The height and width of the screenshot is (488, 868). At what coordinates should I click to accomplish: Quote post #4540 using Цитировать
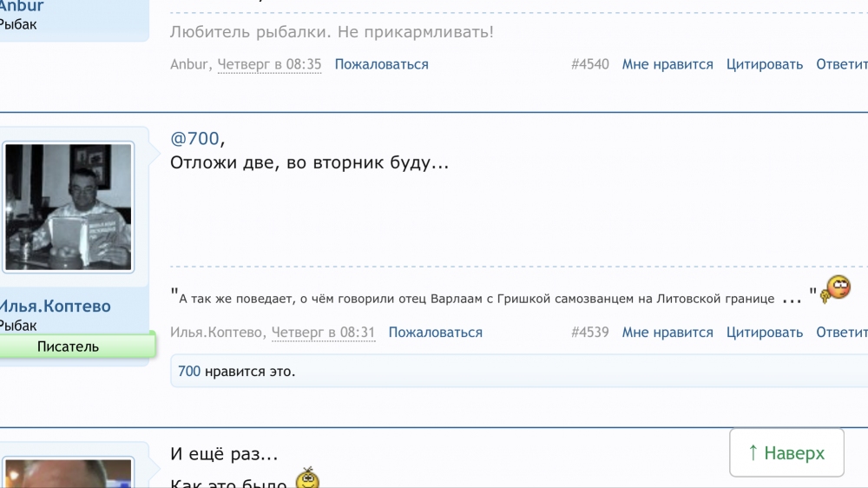click(765, 64)
